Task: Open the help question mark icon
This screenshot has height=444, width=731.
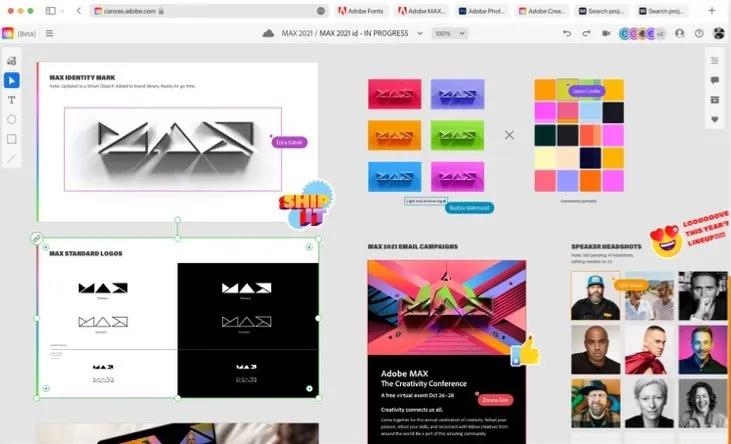Action: [699, 33]
